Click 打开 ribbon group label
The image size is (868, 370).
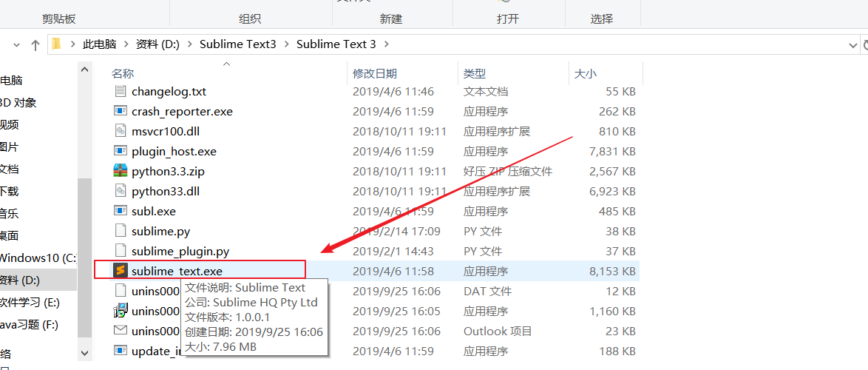pyautogui.click(x=508, y=18)
